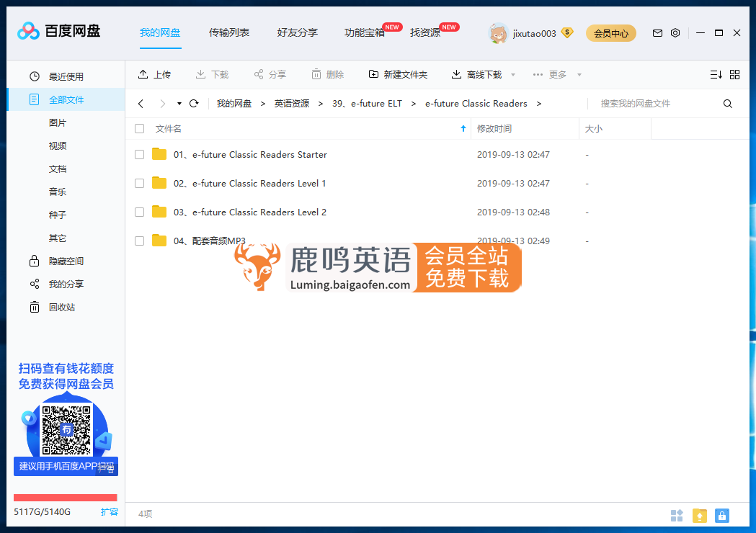Click the red storage usage bar
Image resolution: width=756 pixels, height=533 pixels.
(x=65, y=497)
